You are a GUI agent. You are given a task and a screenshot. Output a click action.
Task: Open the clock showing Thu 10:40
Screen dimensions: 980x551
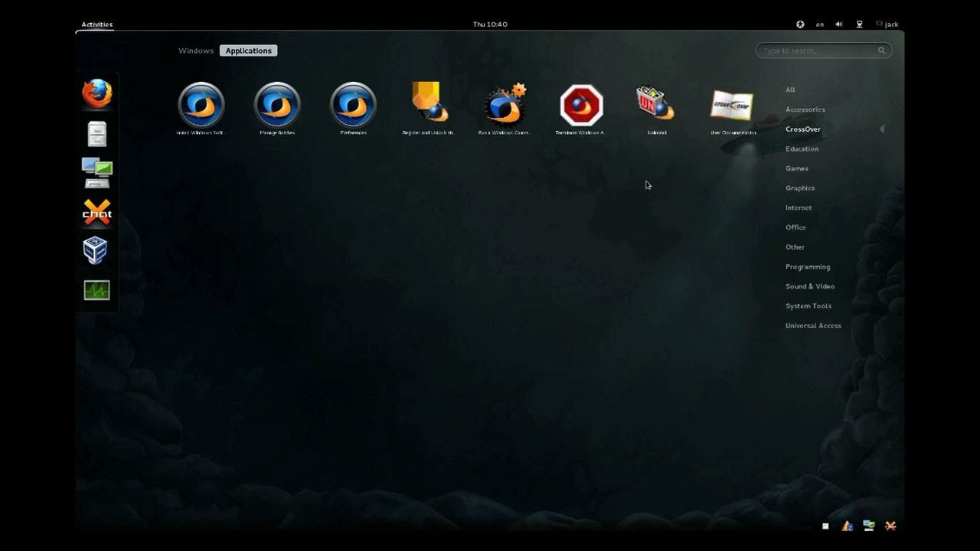click(x=490, y=24)
